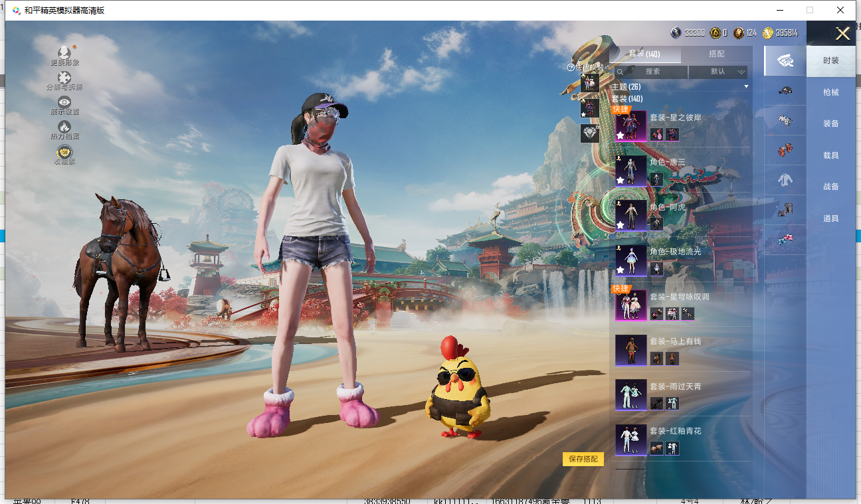861x504 pixels.
Task: Open the 装备 equipment tab
Action: [831, 124]
